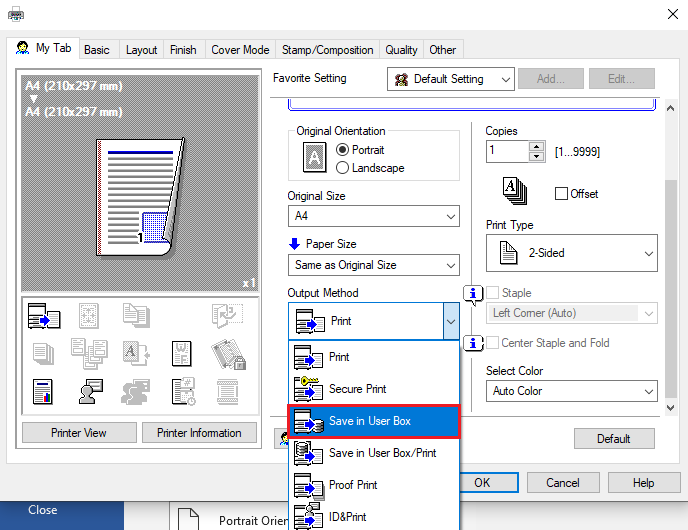Viewport: 688px width, 530px height.
Task: Switch to the Layout tab
Action: 141,50
